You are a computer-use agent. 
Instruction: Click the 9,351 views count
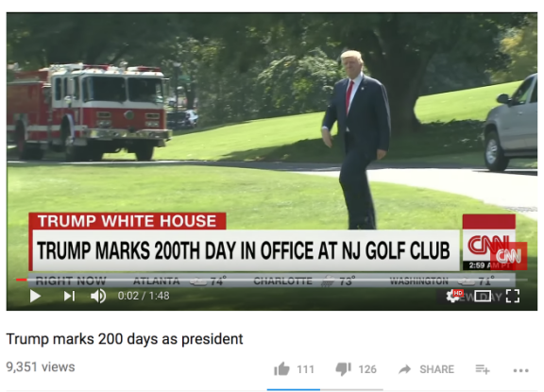point(41,367)
